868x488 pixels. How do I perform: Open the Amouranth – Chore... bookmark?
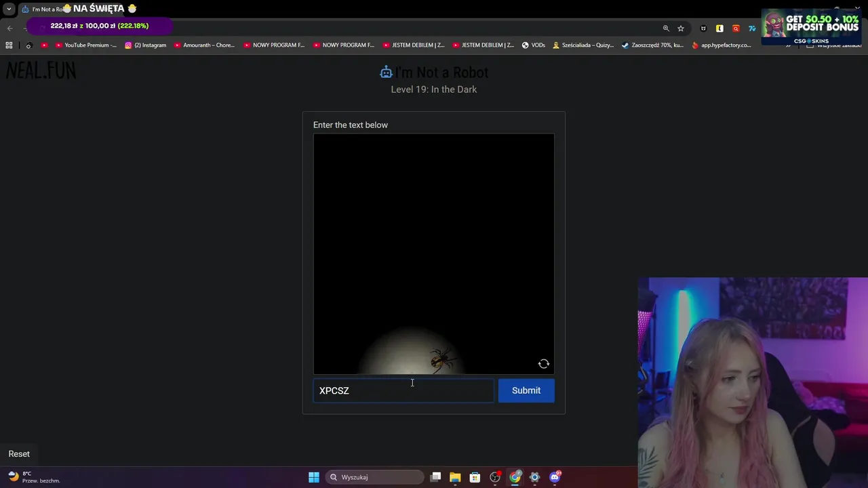(204, 45)
